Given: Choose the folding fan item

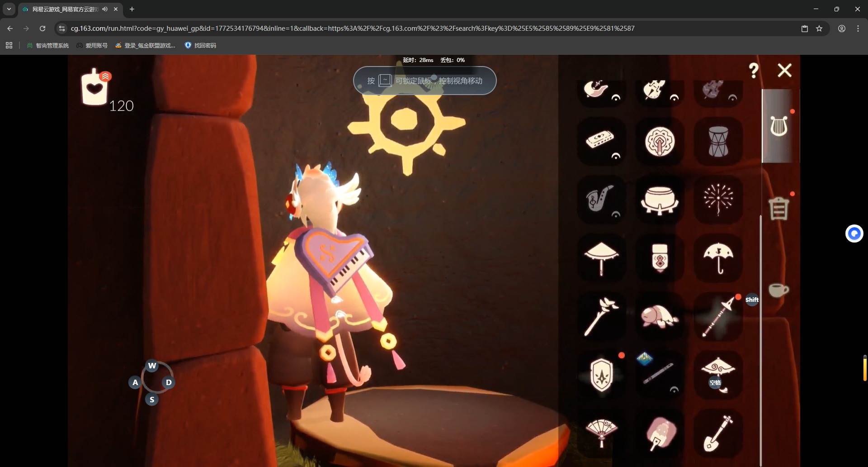Looking at the screenshot, I should (x=601, y=433).
